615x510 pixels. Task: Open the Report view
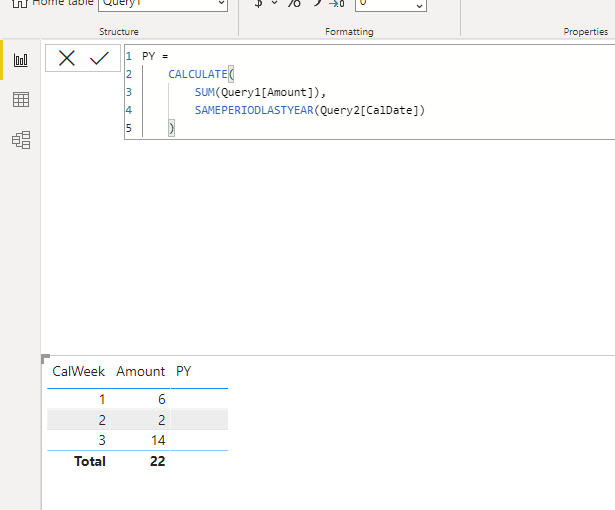tap(21, 60)
